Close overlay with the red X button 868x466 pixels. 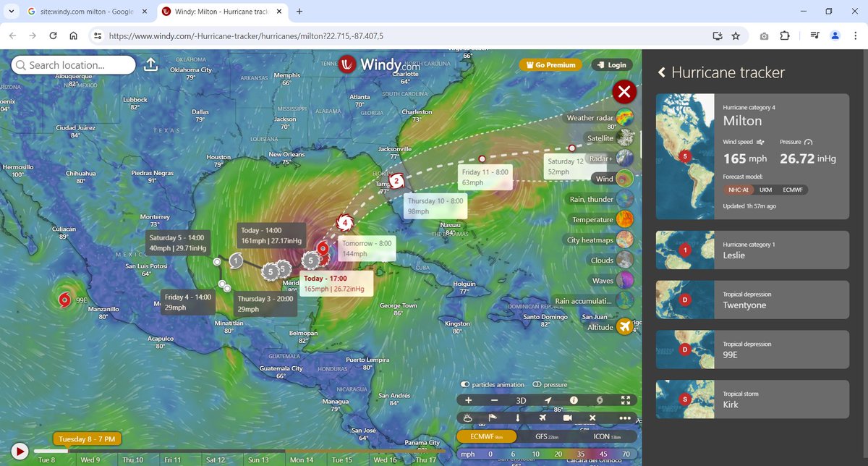(624, 92)
